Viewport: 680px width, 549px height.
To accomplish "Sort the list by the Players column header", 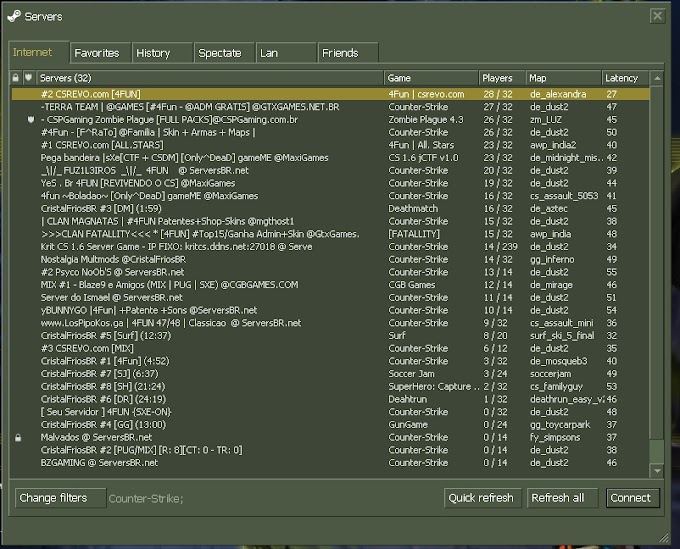I will [502, 78].
